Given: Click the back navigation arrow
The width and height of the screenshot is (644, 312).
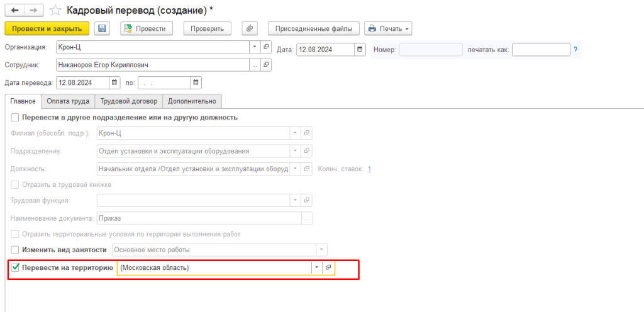Looking at the screenshot, I should point(14,10).
